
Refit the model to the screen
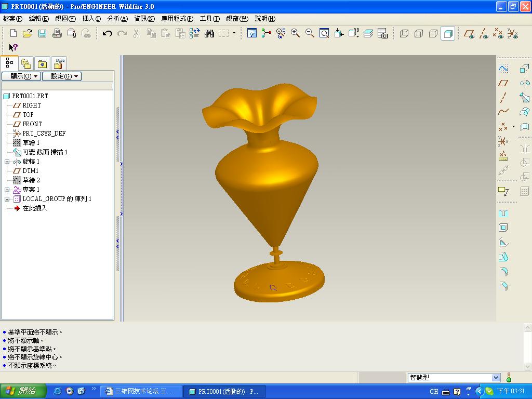tap(324, 33)
